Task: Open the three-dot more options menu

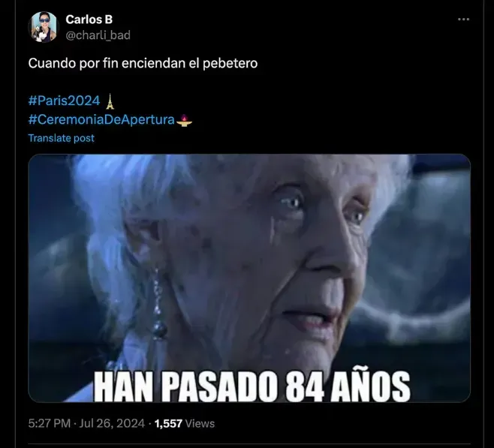Action: [x=463, y=20]
